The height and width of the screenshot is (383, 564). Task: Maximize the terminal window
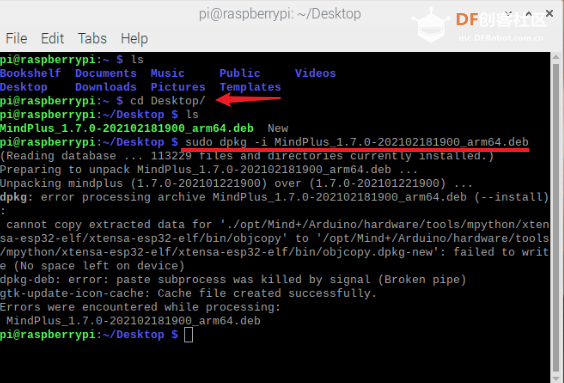point(528,14)
